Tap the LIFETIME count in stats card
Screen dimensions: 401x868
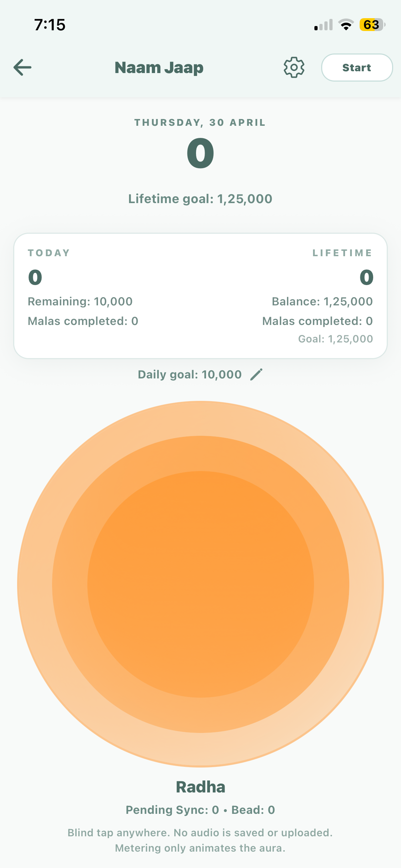point(366,277)
